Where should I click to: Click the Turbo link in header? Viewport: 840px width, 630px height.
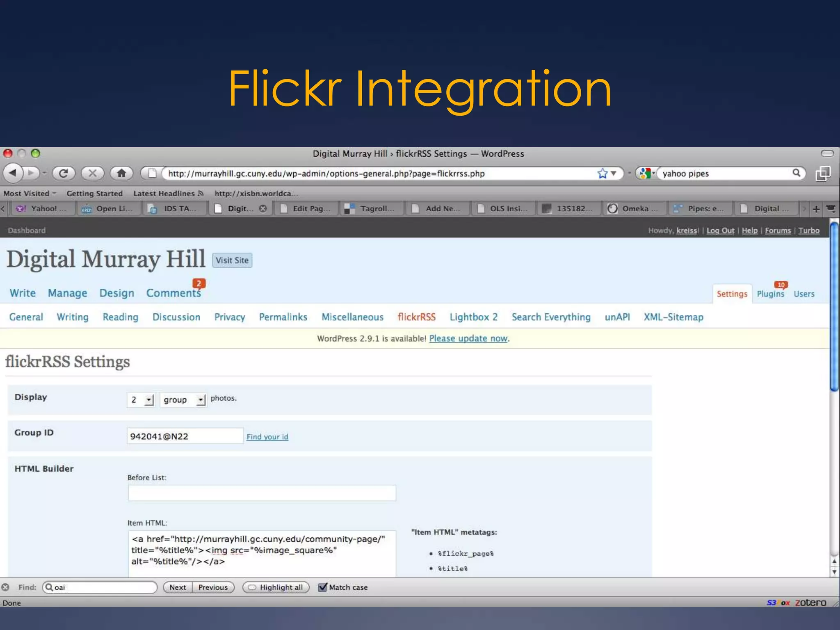tap(809, 231)
